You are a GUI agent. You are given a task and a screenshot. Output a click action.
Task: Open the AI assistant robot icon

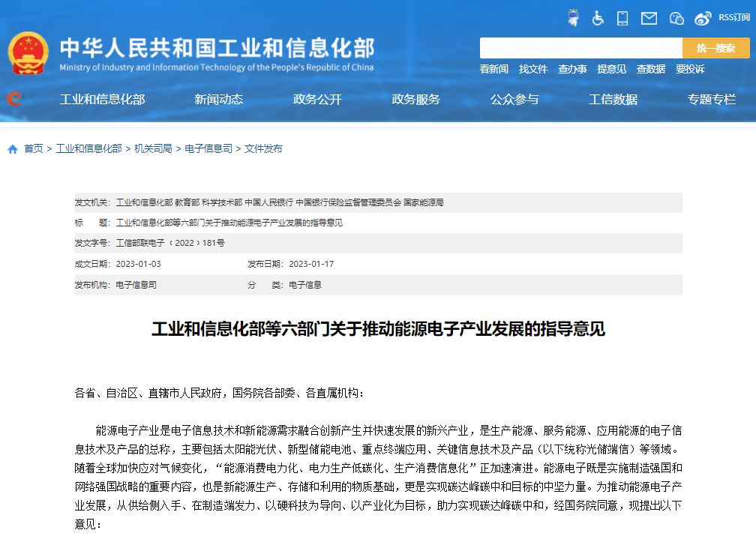pos(574,18)
